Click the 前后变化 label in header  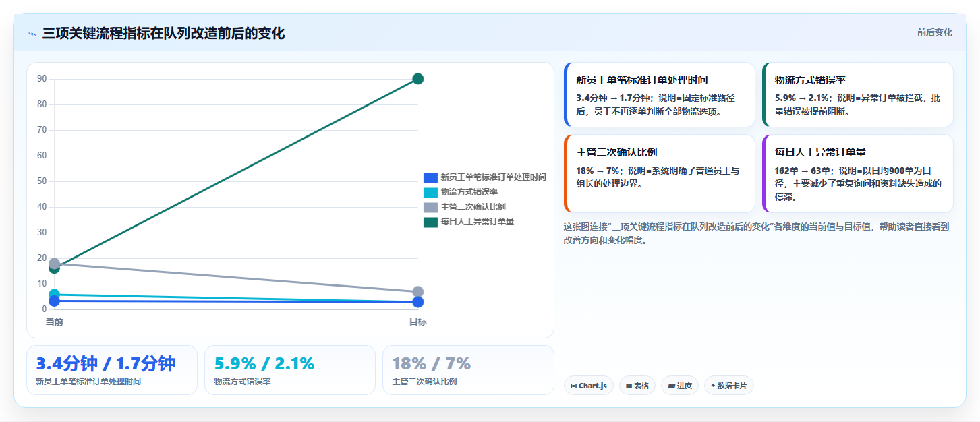934,33
